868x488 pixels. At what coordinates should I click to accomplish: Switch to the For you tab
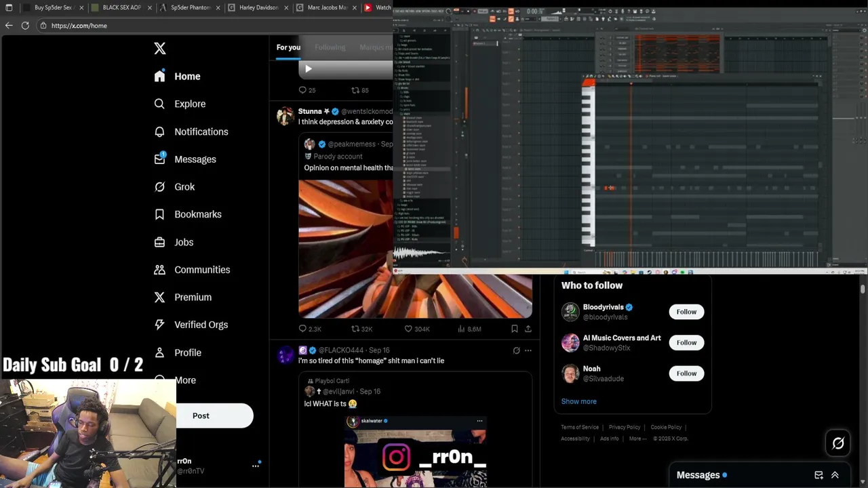pyautogui.click(x=288, y=47)
